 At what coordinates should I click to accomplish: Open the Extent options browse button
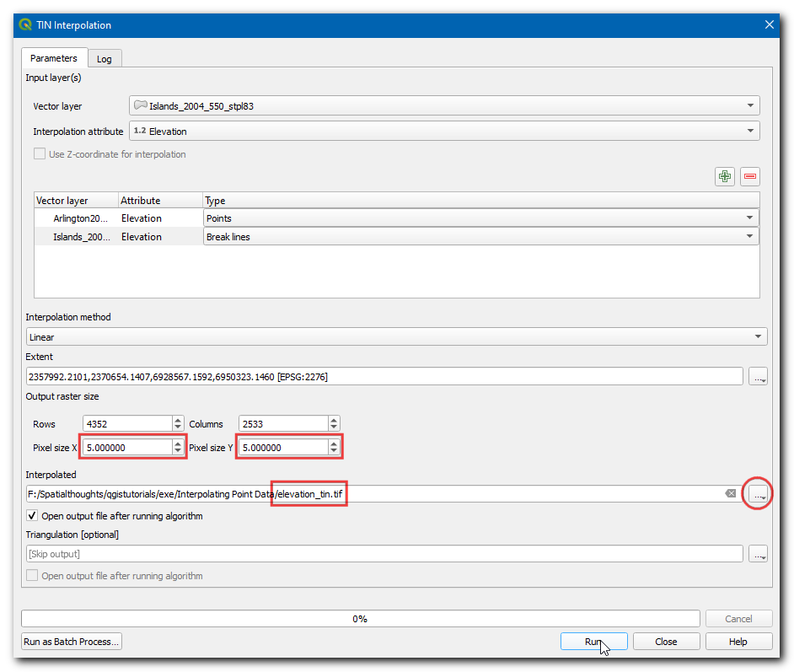pyautogui.click(x=759, y=377)
